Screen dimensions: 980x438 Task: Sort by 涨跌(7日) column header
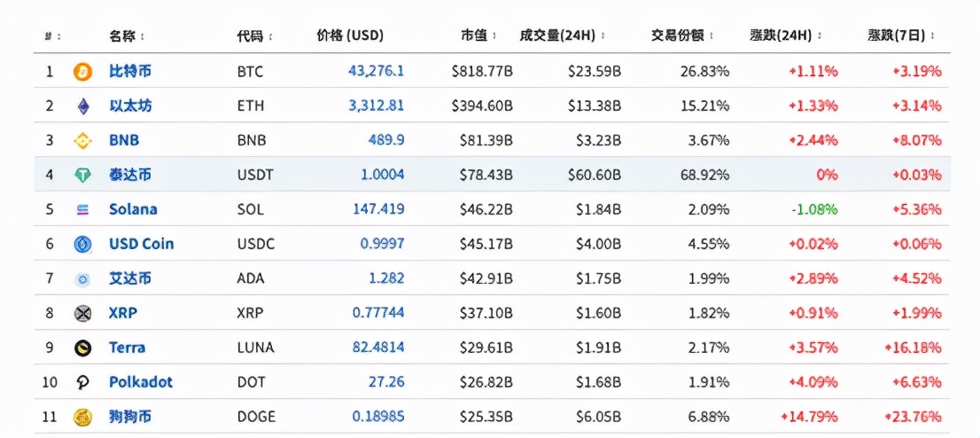[901, 36]
